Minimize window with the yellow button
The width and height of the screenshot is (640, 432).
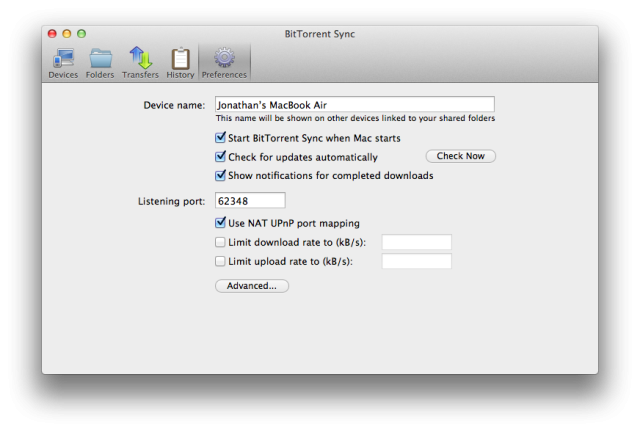(x=67, y=33)
